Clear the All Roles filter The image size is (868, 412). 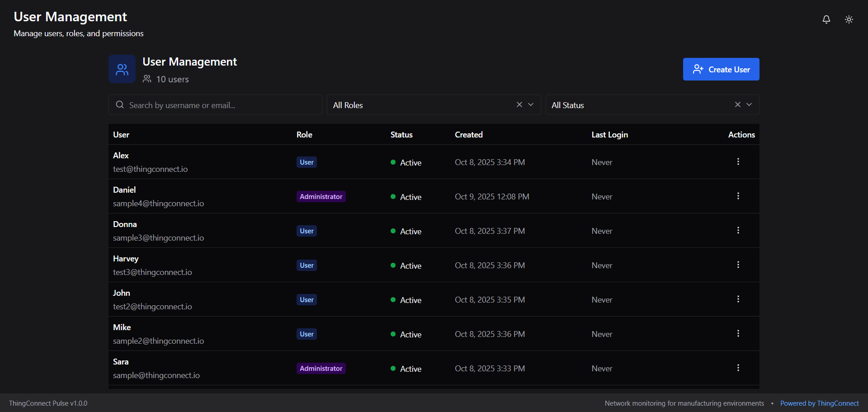point(519,104)
